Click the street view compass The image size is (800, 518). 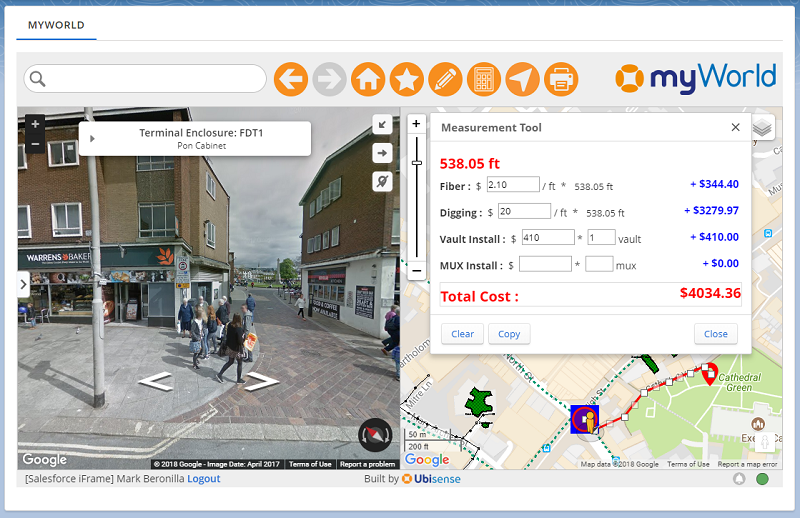(374, 434)
